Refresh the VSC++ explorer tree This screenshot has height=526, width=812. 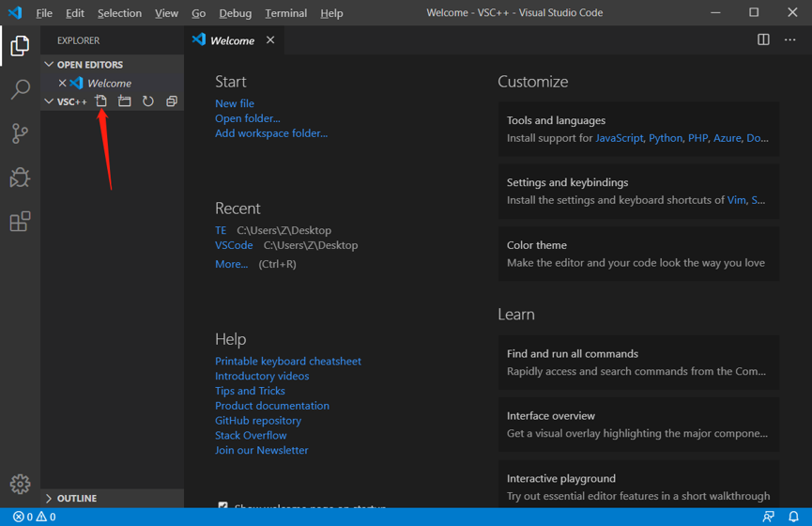[x=148, y=101]
